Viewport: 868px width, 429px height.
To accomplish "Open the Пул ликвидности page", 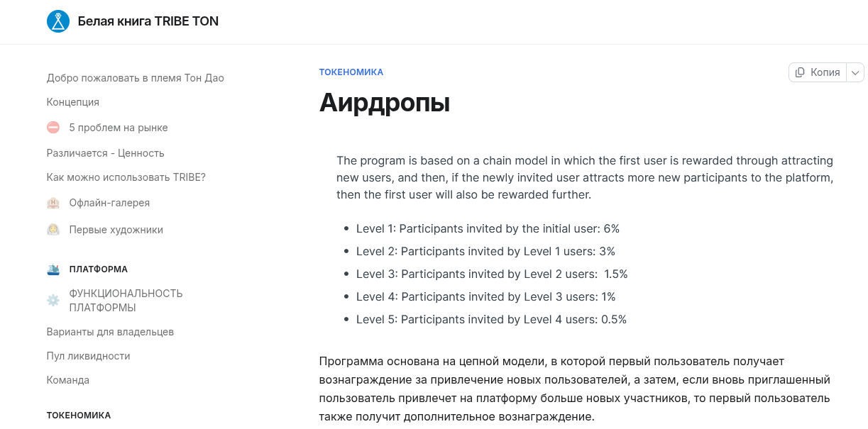I will coord(88,356).
